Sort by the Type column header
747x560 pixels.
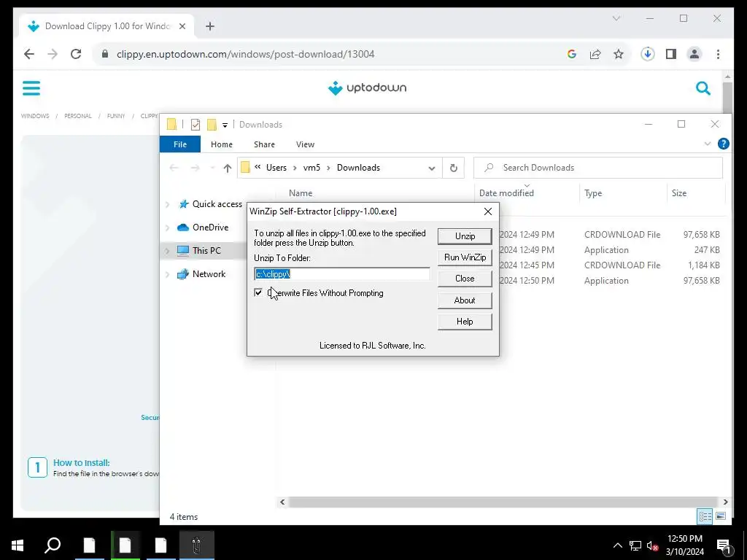[x=593, y=192]
